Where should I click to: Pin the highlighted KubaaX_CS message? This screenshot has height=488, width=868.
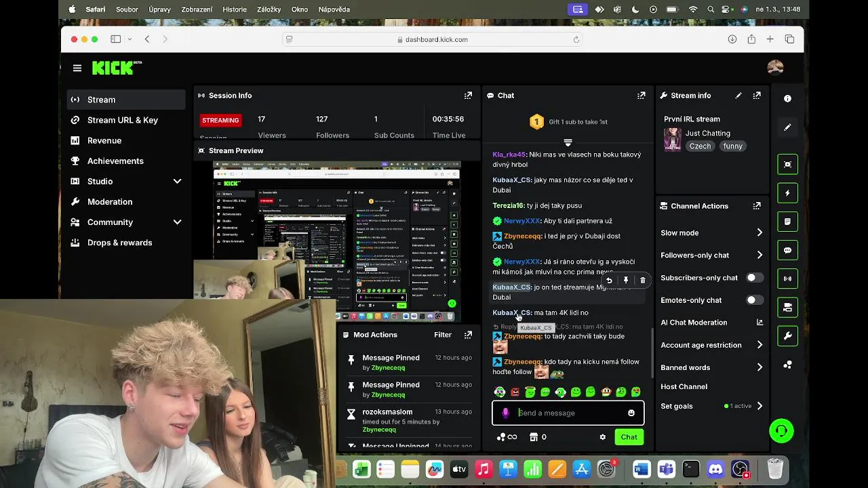coord(626,280)
